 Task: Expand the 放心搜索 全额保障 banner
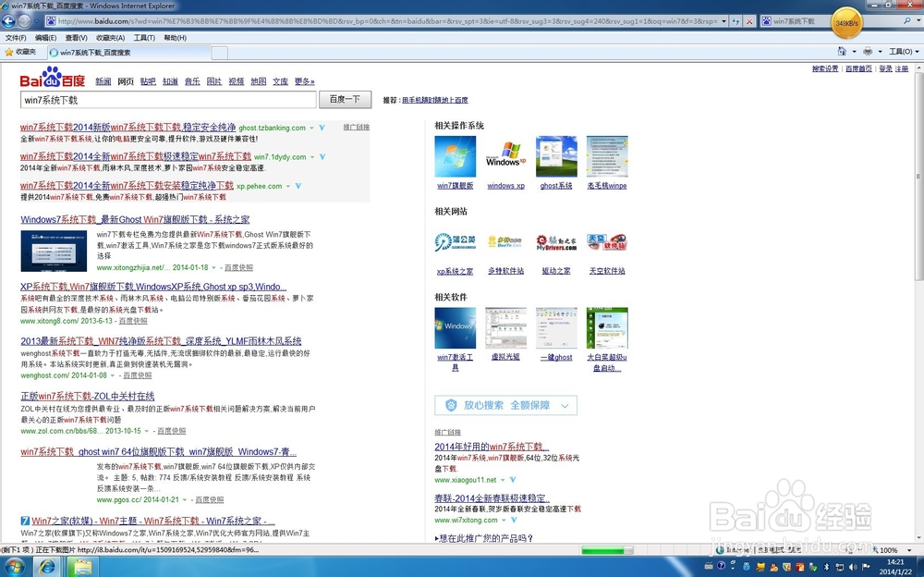coord(505,405)
